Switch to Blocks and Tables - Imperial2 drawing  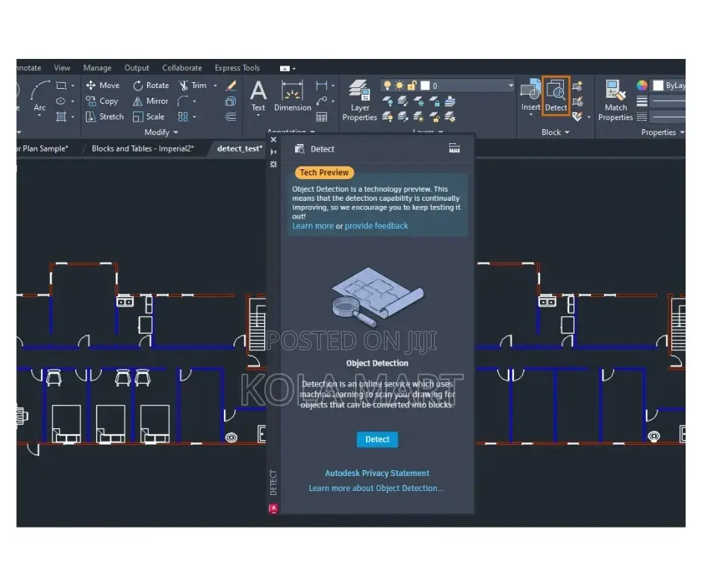143,148
